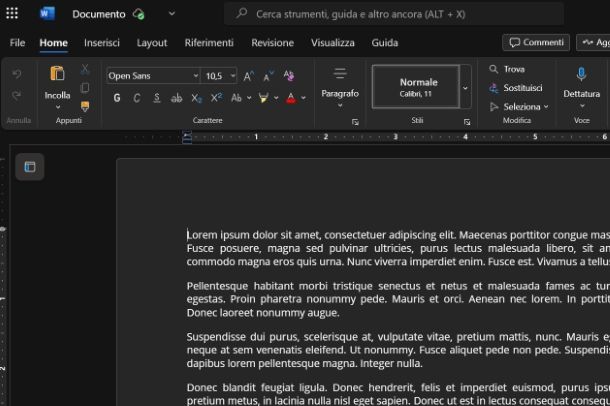Expand the styles gallery arrow
This screenshot has height=406, width=610.
(x=465, y=88)
